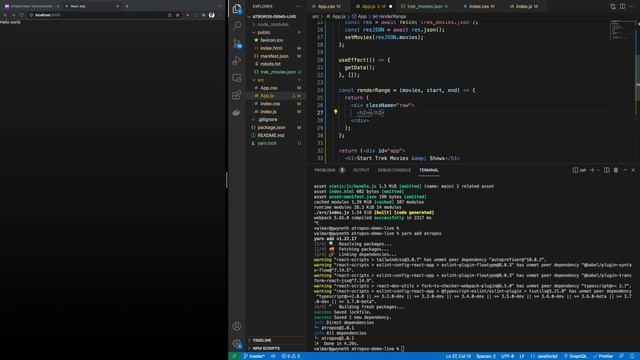Open .gitignore in the explorer
640x360 pixels.
click(268, 120)
